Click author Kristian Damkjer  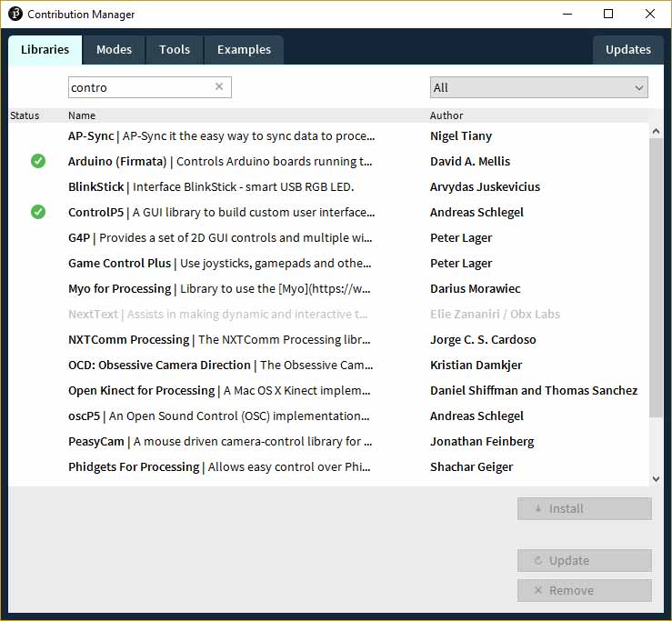(476, 366)
